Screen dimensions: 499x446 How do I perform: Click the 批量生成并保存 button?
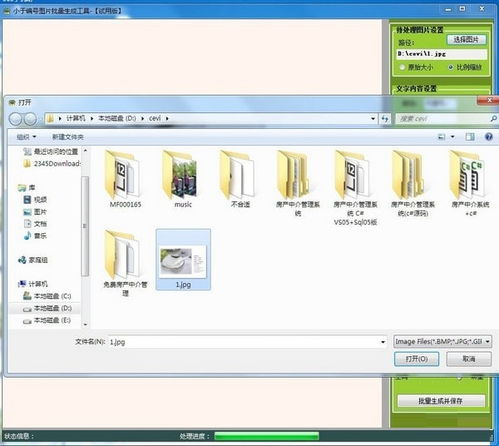click(441, 401)
